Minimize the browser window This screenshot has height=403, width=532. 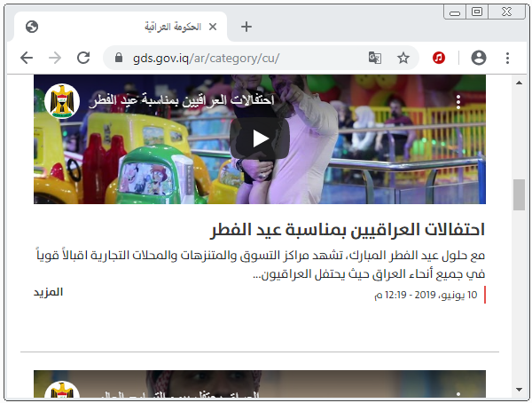[455, 12]
